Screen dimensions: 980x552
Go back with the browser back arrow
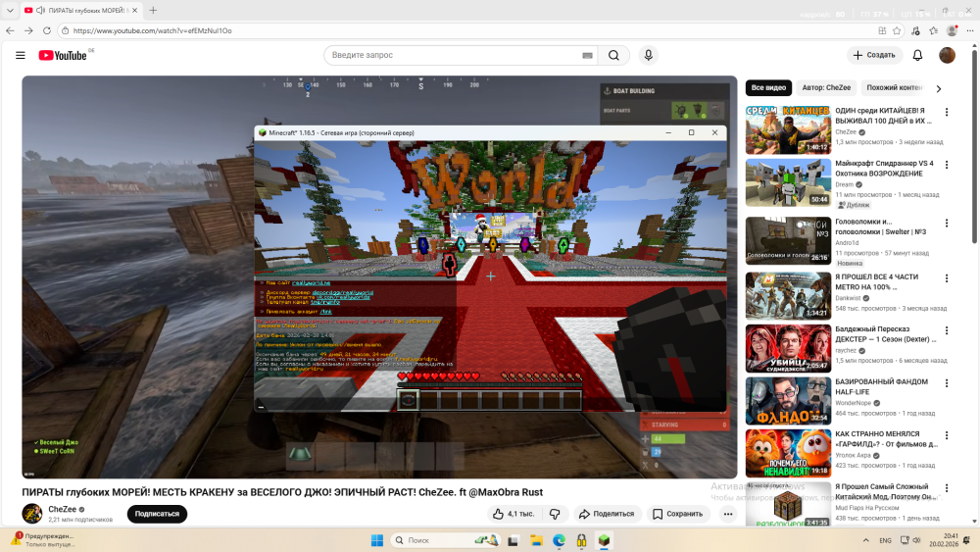click(x=10, y=30)
